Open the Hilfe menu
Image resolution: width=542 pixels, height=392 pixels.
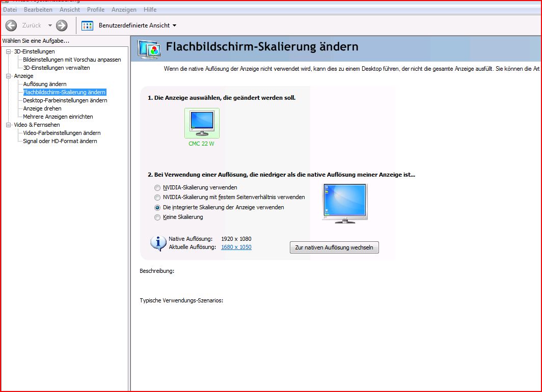click(x=150, y=10)
